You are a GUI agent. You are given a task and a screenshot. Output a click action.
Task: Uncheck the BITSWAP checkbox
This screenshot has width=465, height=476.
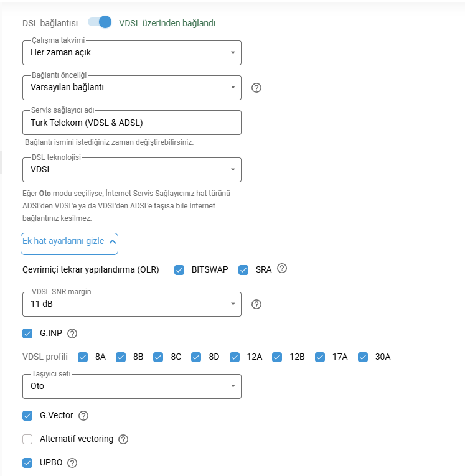179,270
